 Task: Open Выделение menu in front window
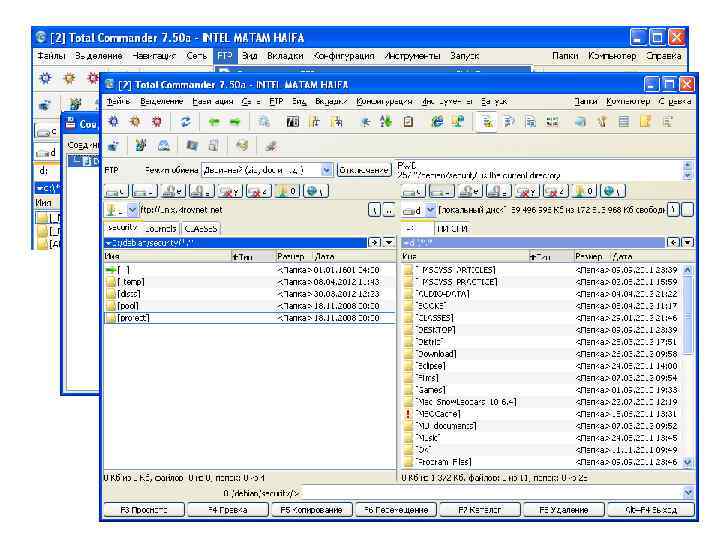click(162, 101)
